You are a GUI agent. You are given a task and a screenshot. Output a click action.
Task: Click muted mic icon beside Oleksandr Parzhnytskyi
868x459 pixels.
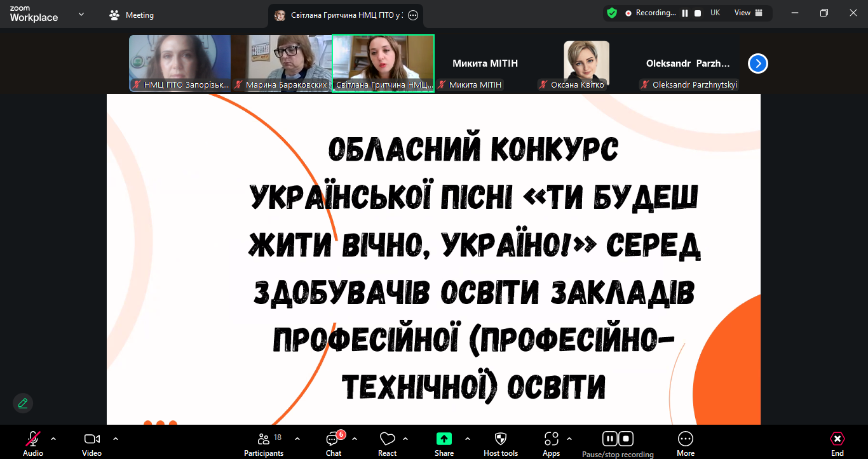[x=646, y=84]
